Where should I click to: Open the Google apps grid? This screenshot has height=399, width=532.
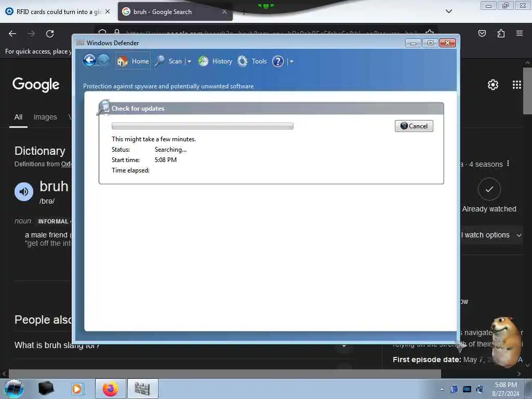(x=517, y=85)
